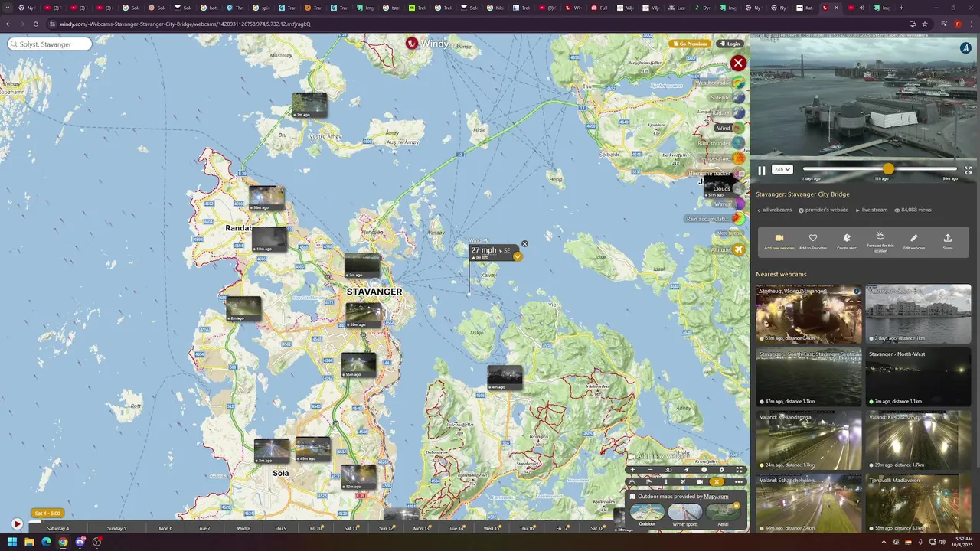Jump to Mon 6 on timeline
The height and width of the screenshot is (551, 980).
pos(166,528)
